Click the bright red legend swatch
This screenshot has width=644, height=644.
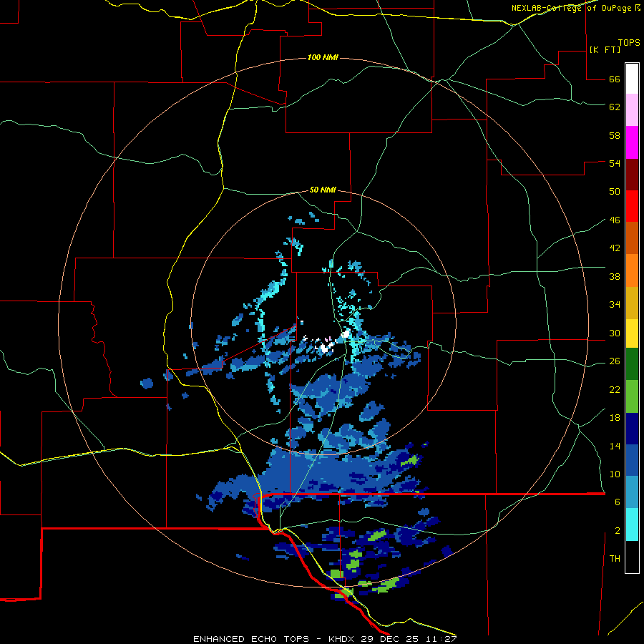[x=632, y=206]
